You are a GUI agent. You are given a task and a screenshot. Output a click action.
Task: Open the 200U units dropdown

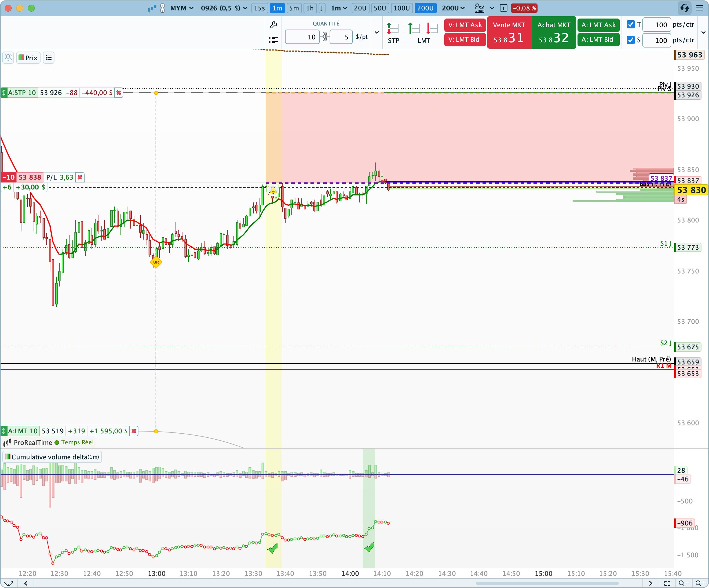click(x=453, y=8)
